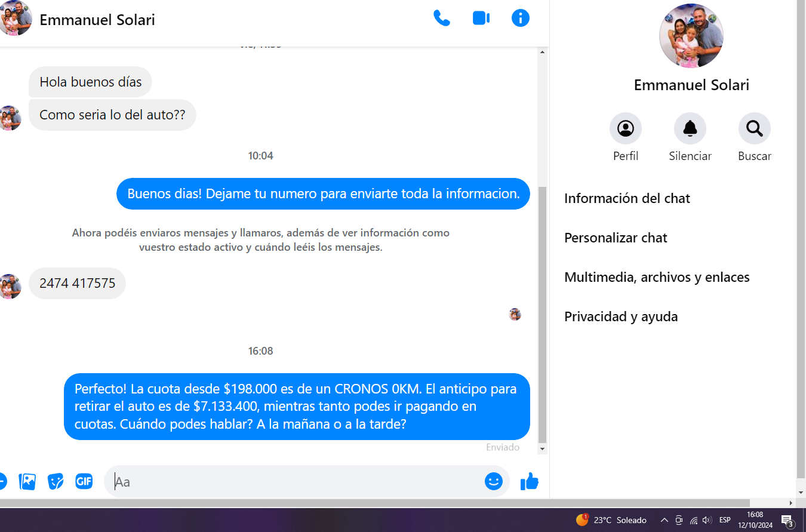Toggle the conversation info panel icon

521,19
